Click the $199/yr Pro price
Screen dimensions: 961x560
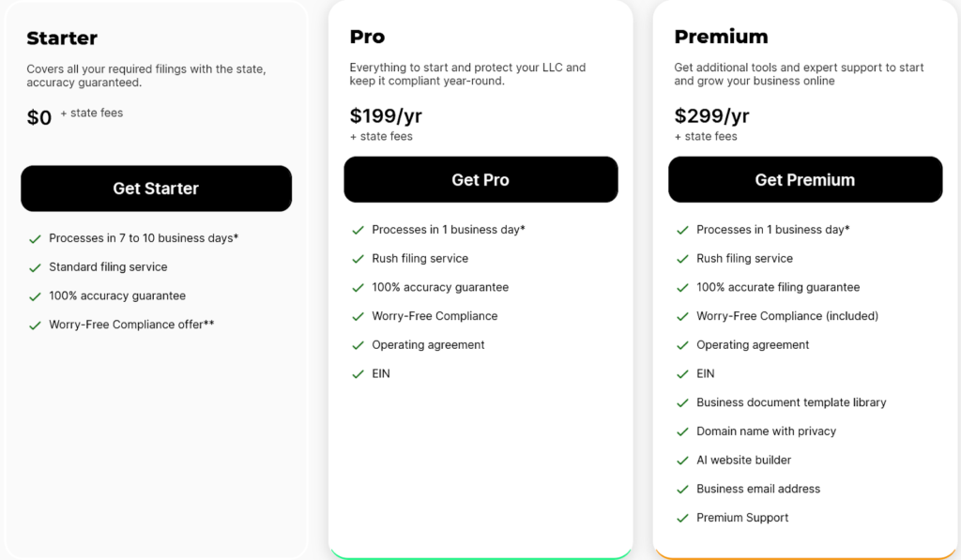point(387,115)
